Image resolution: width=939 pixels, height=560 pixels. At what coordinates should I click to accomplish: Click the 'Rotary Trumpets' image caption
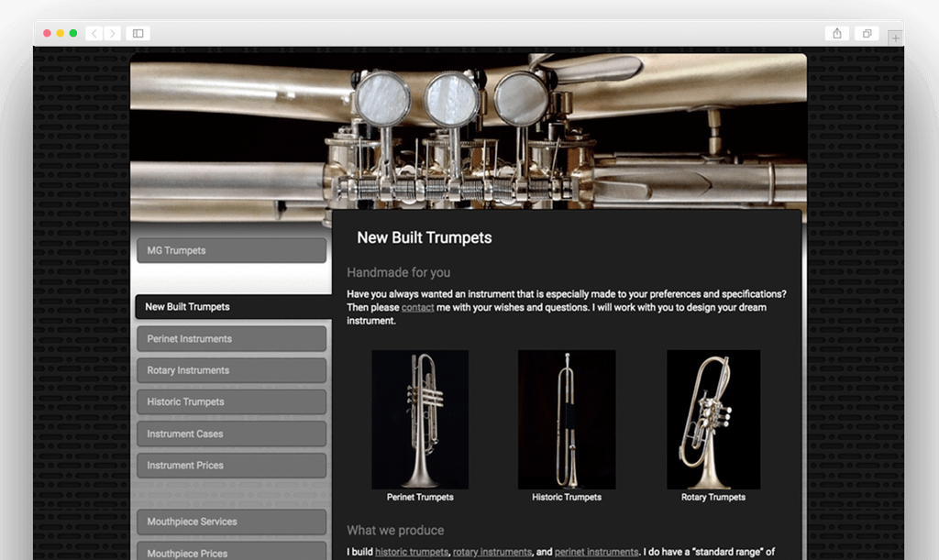pyautogui.click(x=713, y=497)
